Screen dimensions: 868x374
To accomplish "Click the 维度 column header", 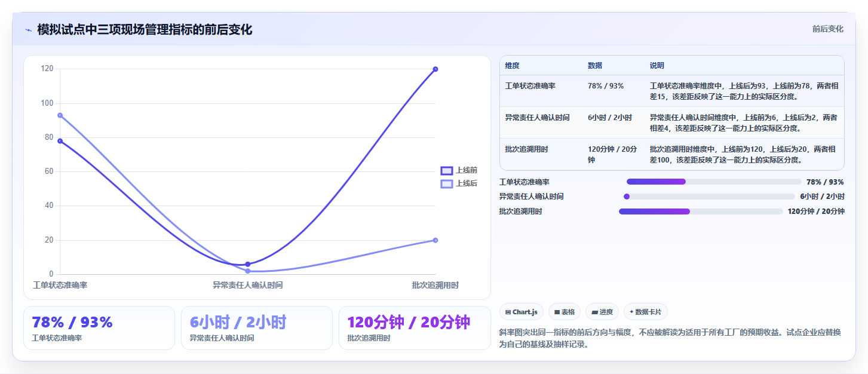I will coord(512,66).
